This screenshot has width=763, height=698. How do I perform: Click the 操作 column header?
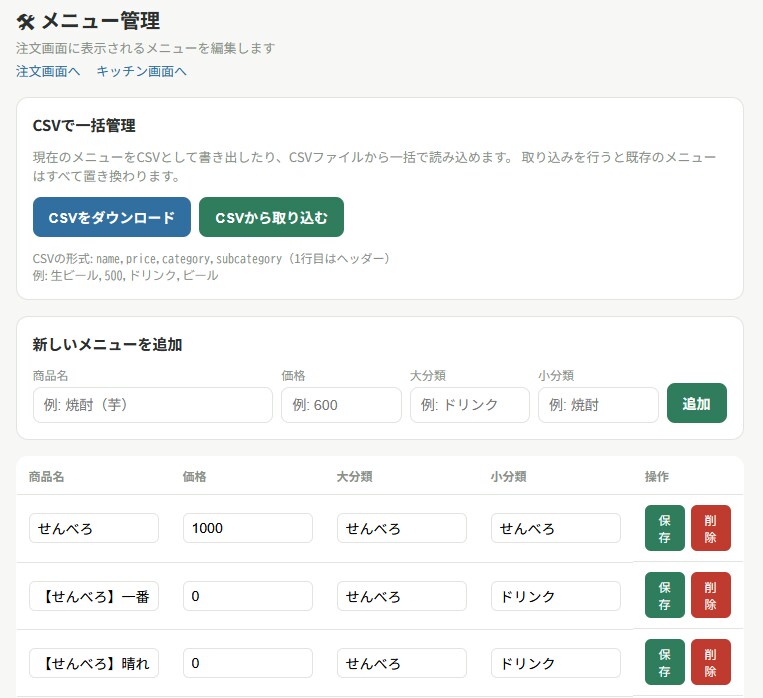point(657,477)
